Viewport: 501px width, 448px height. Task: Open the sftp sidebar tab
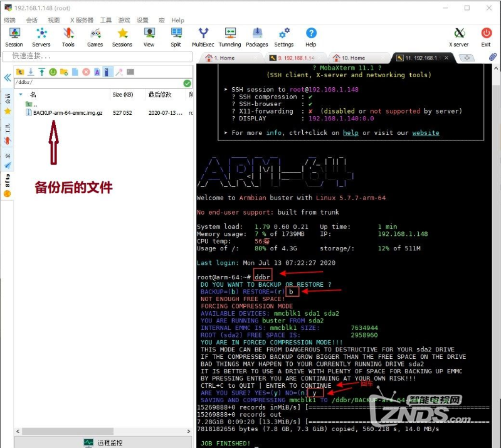[8, 186]
